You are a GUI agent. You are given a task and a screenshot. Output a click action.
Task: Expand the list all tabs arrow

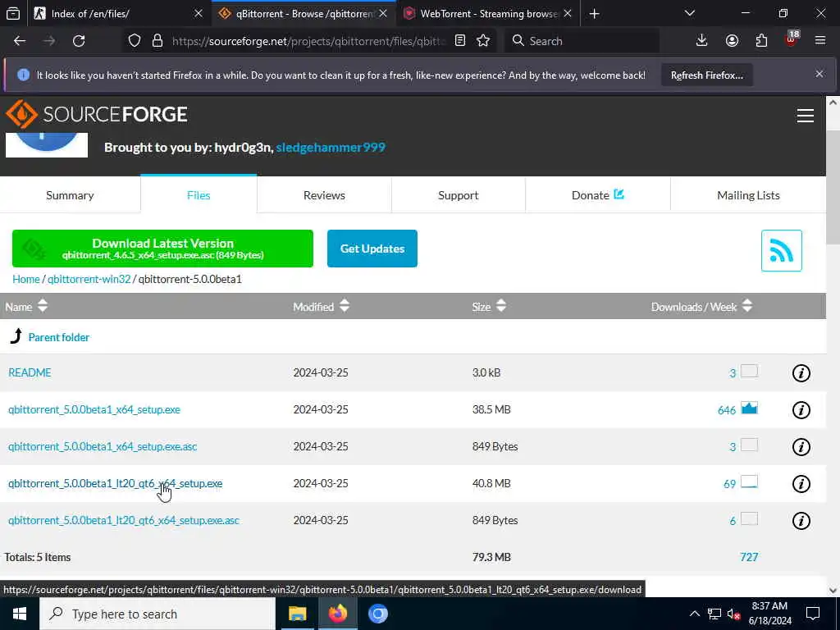pos(689,14)
